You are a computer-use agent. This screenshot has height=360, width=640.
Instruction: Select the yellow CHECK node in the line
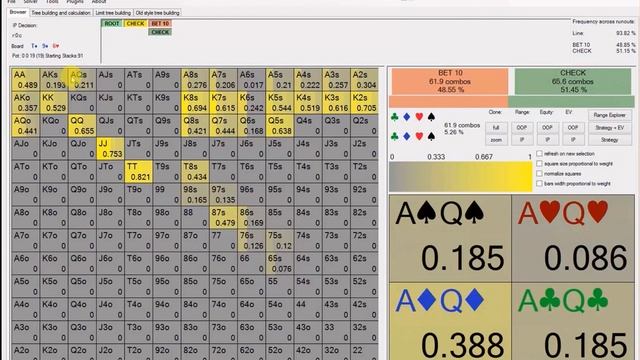pyautogui.click(x=135, y=24)
